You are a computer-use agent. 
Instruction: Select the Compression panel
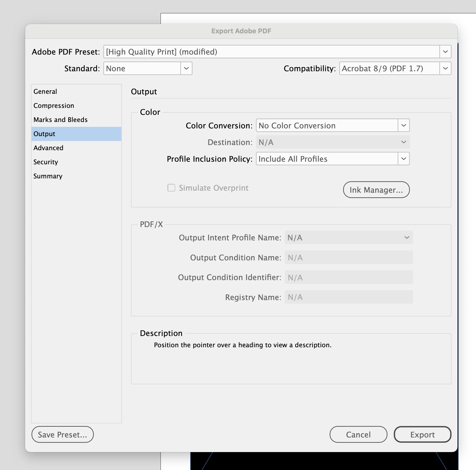click(x=76, y=106)
